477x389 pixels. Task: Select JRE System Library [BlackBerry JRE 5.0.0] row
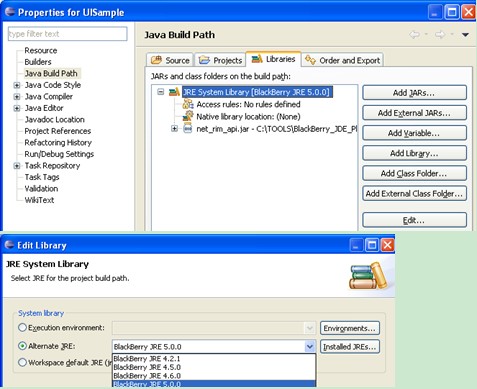(257, 92)
